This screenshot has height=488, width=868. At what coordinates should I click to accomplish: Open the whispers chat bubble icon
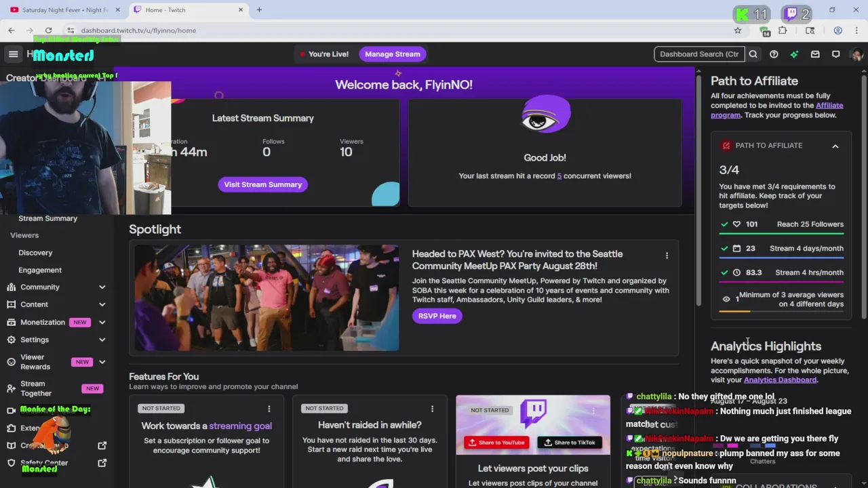tap(835, 54)
